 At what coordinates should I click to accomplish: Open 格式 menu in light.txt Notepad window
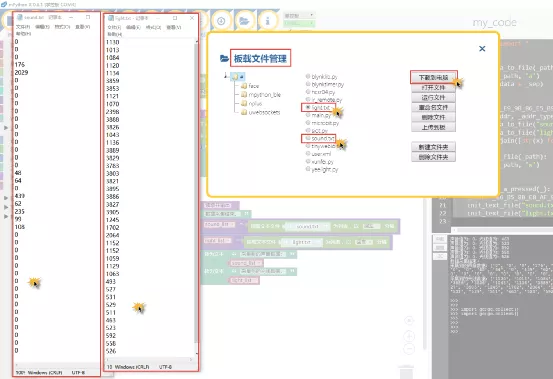pyautogui.click(x=153, y=27)
